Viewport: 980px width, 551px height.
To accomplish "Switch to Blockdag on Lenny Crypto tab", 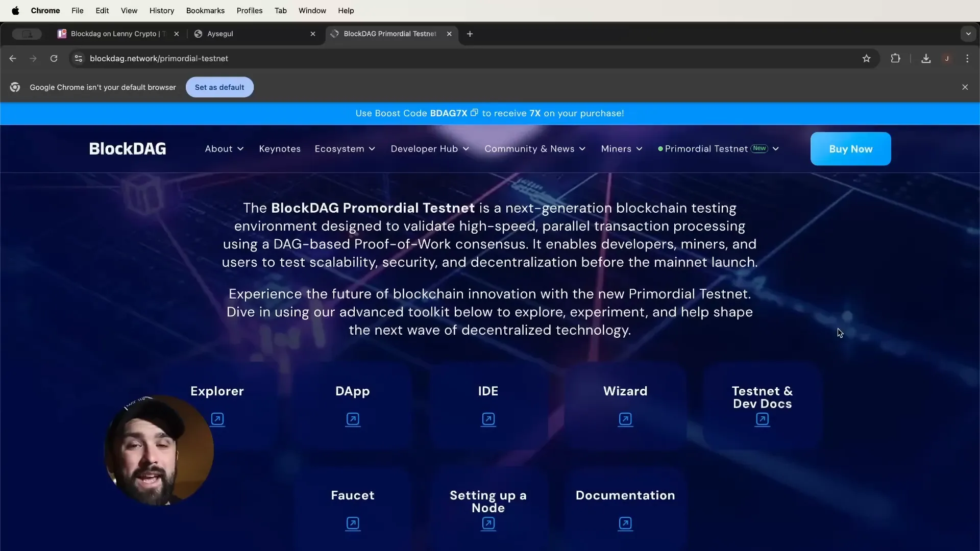I will click(x=118, y=34).
